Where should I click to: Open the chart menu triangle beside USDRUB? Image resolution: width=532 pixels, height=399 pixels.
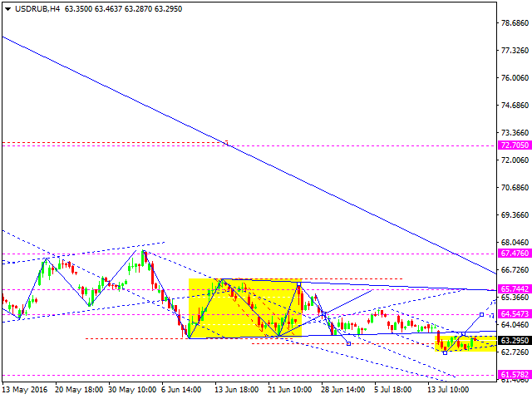click(x=7, y=9)
